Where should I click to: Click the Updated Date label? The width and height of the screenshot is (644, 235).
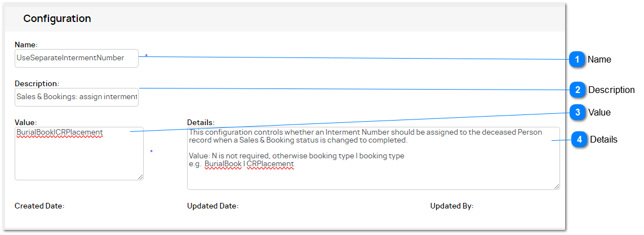pyautogui.click(x=213, y=206)
